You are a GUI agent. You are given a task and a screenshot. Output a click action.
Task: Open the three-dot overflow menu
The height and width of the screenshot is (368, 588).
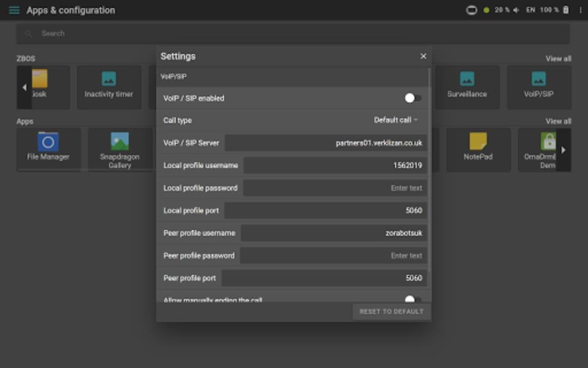[x=581, y=10]
